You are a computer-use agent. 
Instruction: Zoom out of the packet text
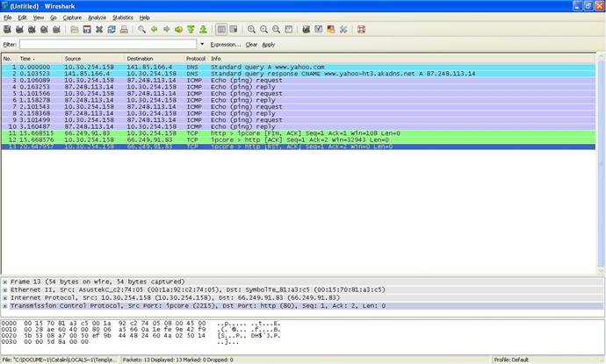click(264, 29)
